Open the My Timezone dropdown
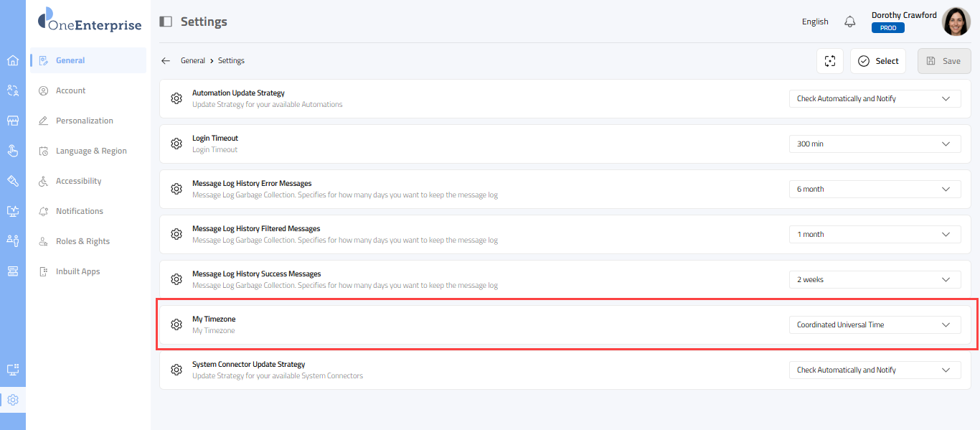 875,324
